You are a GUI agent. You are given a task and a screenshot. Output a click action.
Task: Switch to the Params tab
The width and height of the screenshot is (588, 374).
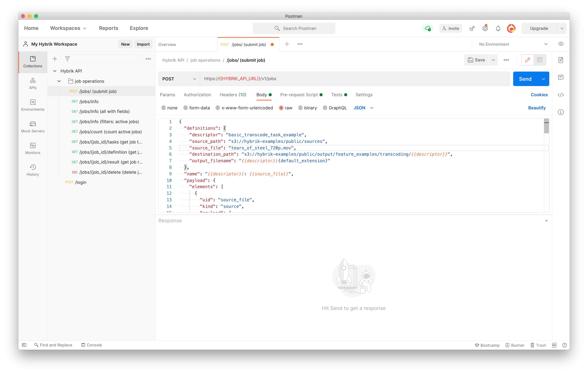[x=167, y=95]
